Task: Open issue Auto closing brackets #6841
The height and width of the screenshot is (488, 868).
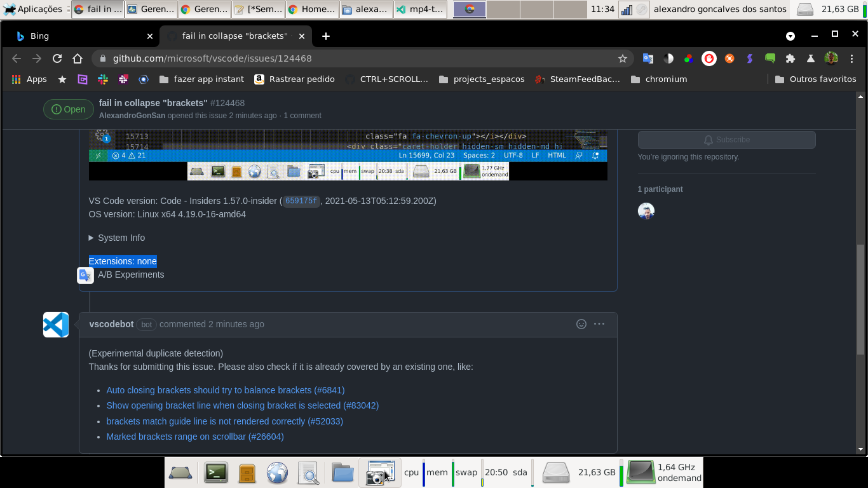Action: (x=226, y=390)
